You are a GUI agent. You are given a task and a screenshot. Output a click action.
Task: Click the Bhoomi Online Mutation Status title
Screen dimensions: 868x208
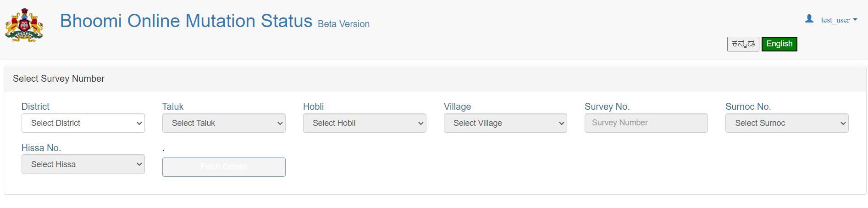[186, 21]
